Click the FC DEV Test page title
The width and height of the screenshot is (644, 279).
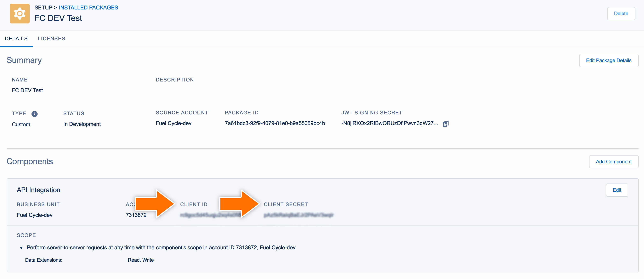[x=58, y=18]
